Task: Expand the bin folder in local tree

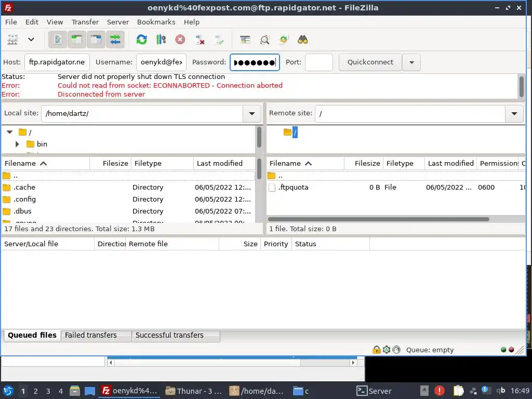Action: (17, 144)
